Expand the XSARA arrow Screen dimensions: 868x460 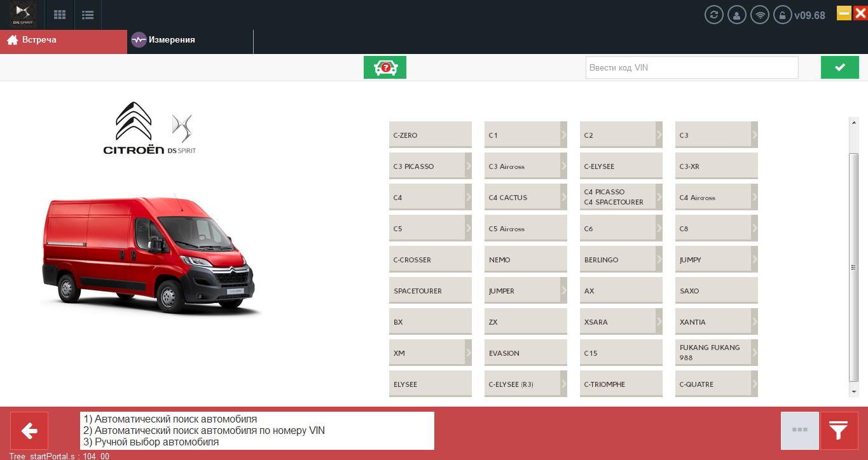[x=659, y=321]
